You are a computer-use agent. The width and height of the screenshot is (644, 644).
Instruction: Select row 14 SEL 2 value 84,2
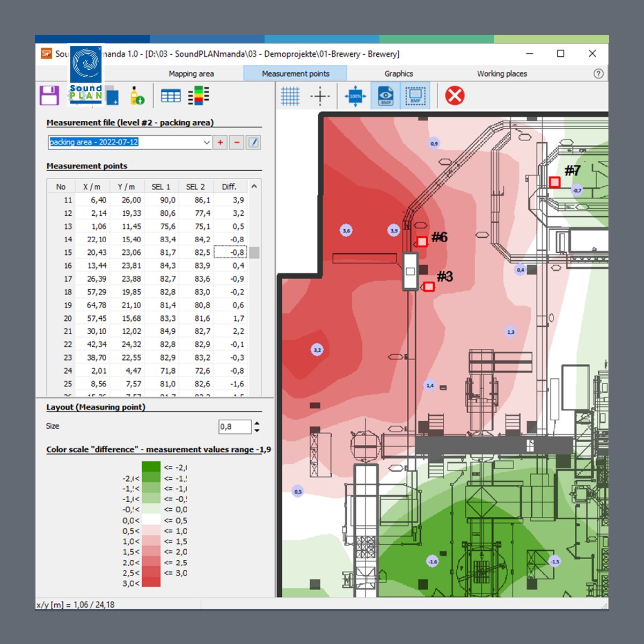pos(195,239)
